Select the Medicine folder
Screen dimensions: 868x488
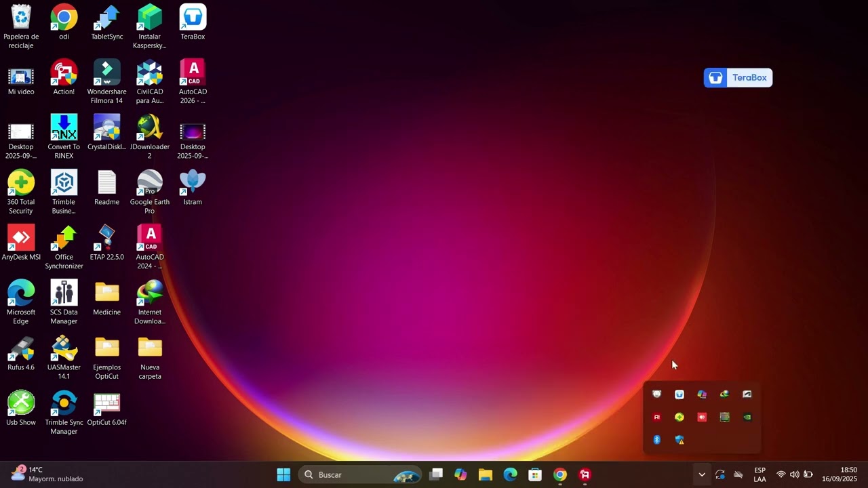tap(106, 298)
